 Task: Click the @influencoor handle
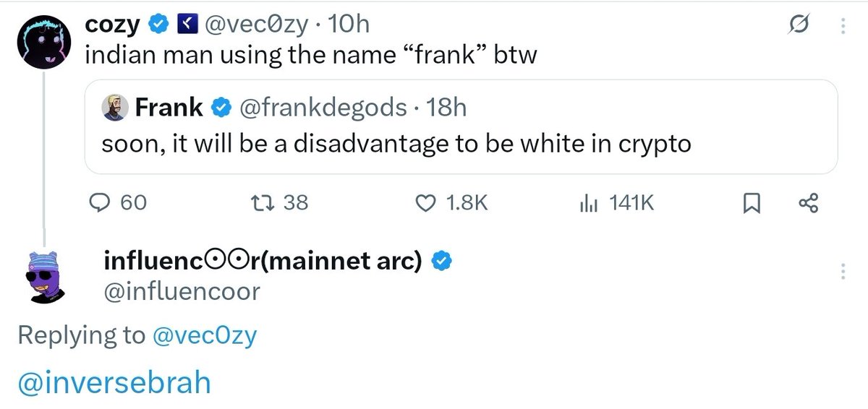(182, 290)
